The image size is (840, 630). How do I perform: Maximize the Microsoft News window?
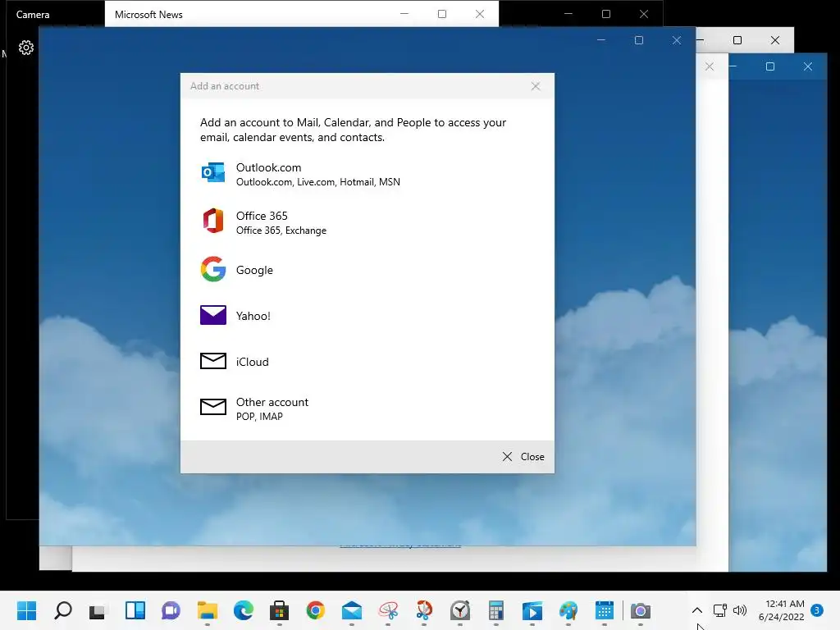pos(442,14)
